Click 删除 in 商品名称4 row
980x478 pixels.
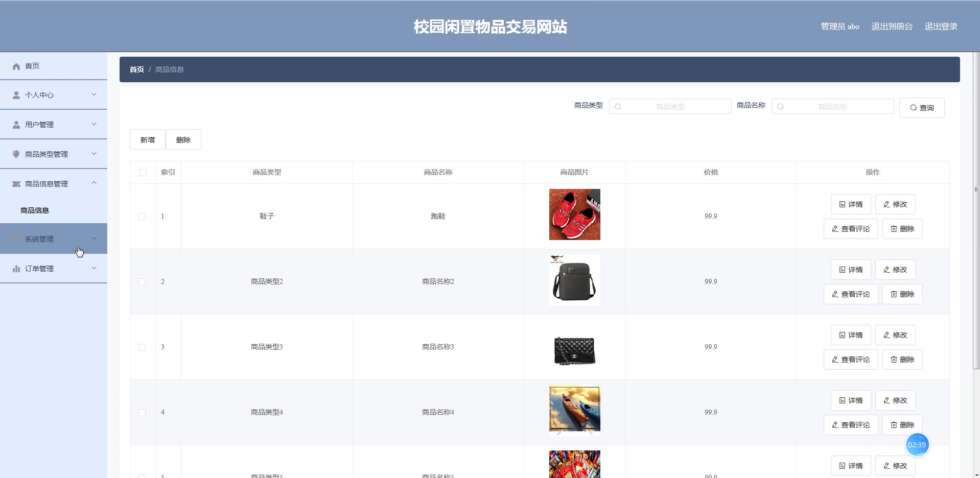tap(902, 425)
